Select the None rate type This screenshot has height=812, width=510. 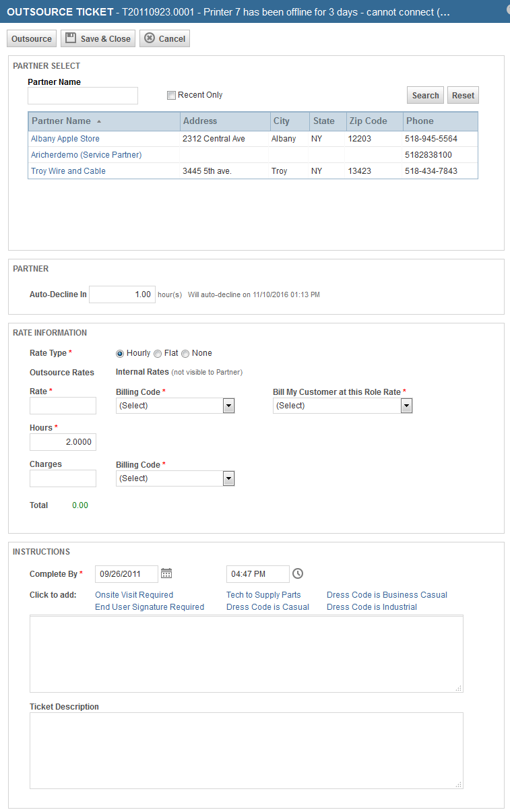(185, 353)
